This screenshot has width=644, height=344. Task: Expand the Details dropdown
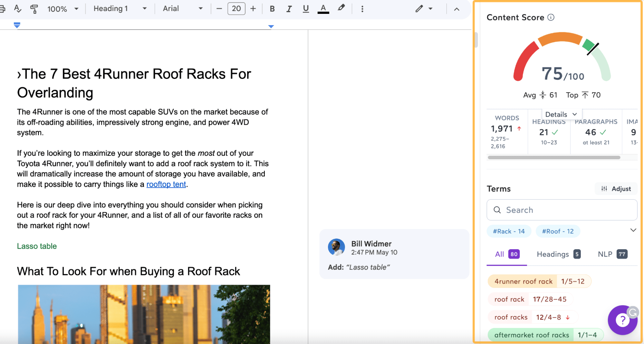pyautogui.click(x=562, y=114)
